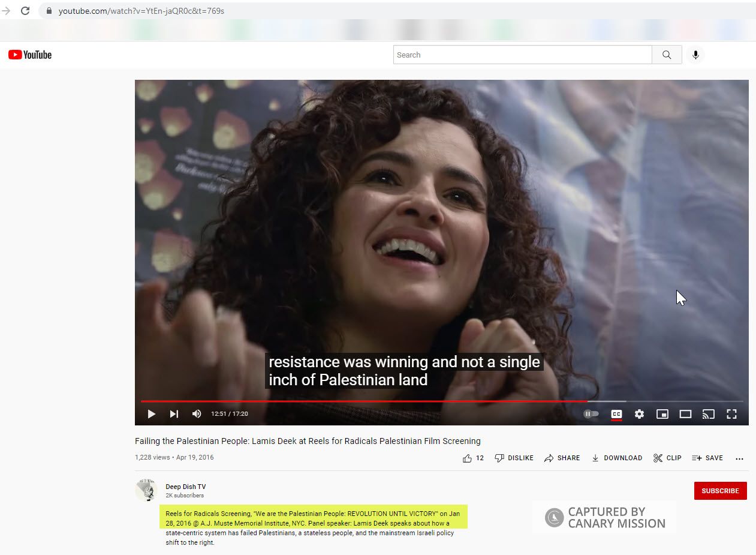Viewport: 756px width, 555px height.
Task: Start voice search with microphone icon
Action: [x=695, y=55]
